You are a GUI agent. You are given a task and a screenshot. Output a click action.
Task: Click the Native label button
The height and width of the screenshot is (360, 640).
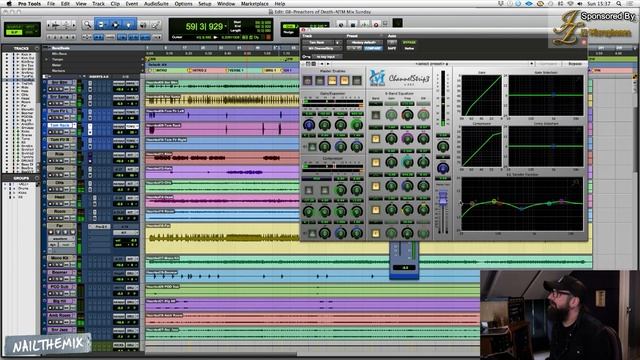[409, 48]
